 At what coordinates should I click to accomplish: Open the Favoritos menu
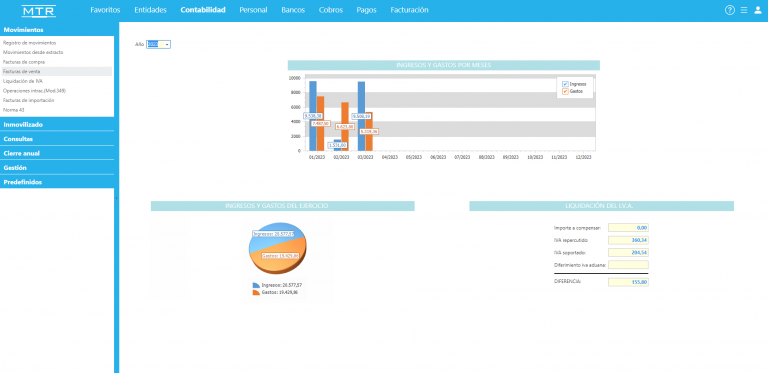(x=105, y=10)
